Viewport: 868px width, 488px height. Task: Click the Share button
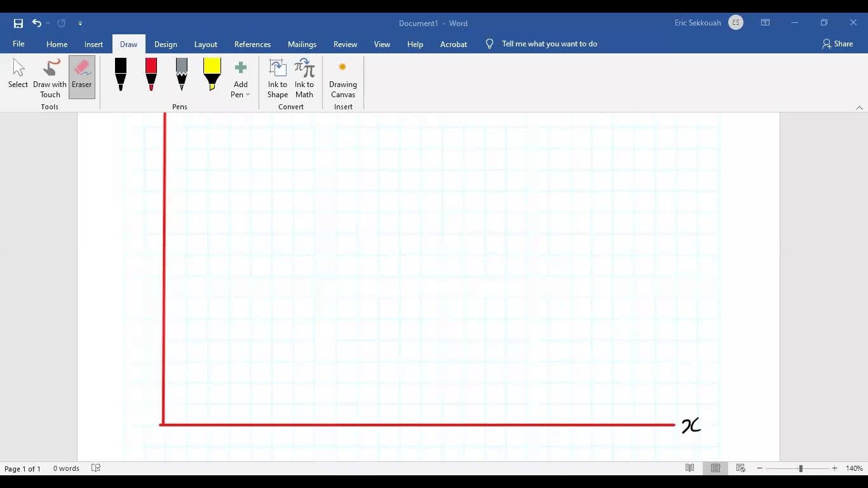pyautogui.click(x=838, y=44)
